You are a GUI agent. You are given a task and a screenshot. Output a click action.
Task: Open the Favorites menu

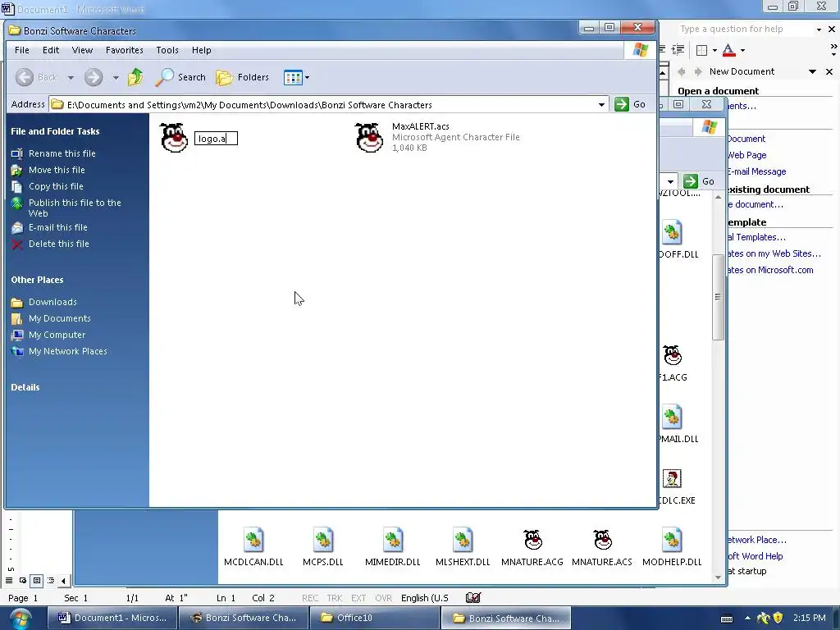pos(125,50)
